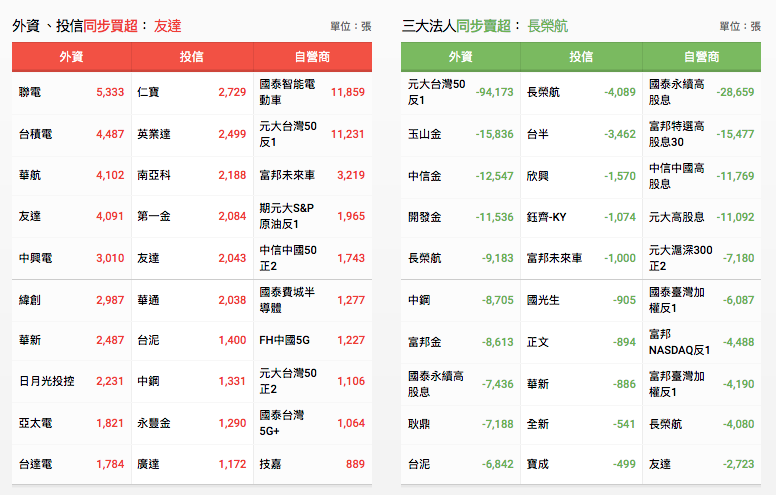Click the green 自營商 column header

tap(701, 57)
